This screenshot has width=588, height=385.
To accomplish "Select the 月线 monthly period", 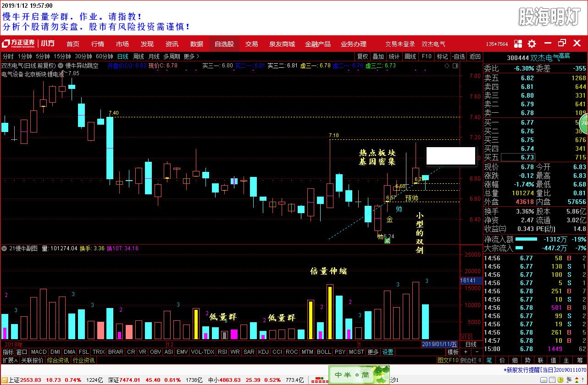I will pyautogui.click(x=154, y=56).
